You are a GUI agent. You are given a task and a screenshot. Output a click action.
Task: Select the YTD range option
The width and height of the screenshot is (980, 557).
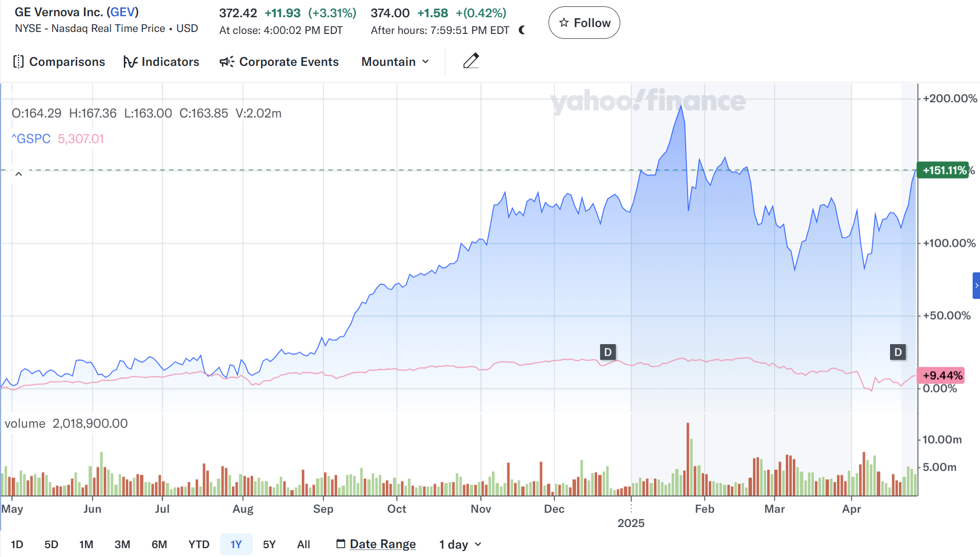[x=199, y=544]
